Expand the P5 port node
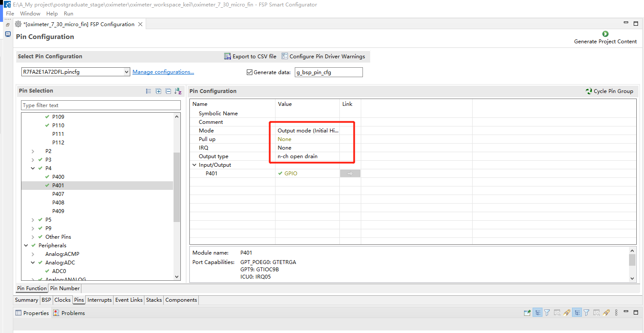The height and width of the screenshot is (333, 644). pyautogui.click(x=33, y=220)
